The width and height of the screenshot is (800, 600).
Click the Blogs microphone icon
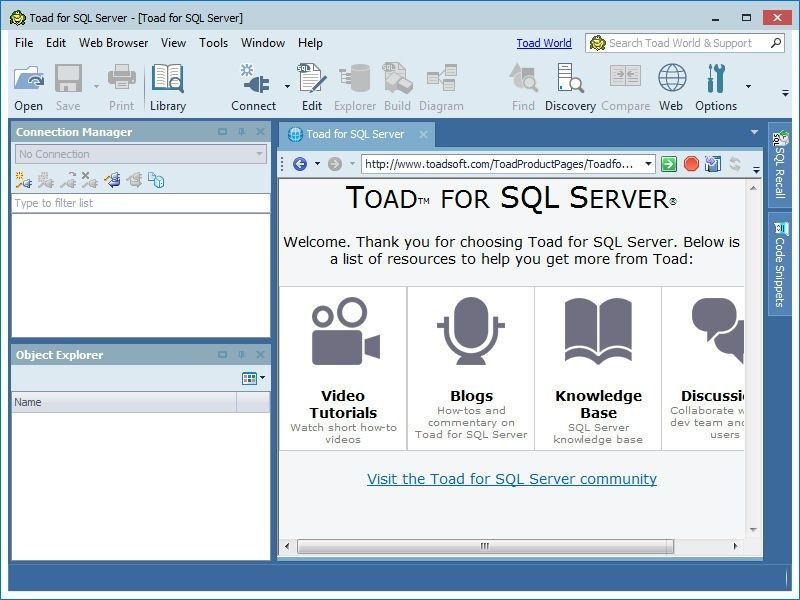point(470,331)
